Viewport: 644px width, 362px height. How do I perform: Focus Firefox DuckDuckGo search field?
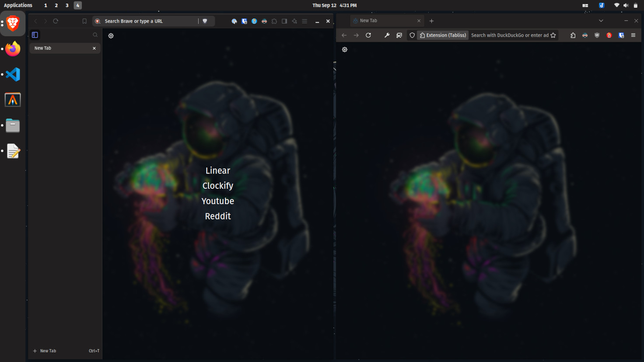pyautogui.click(x=509, y=35)
